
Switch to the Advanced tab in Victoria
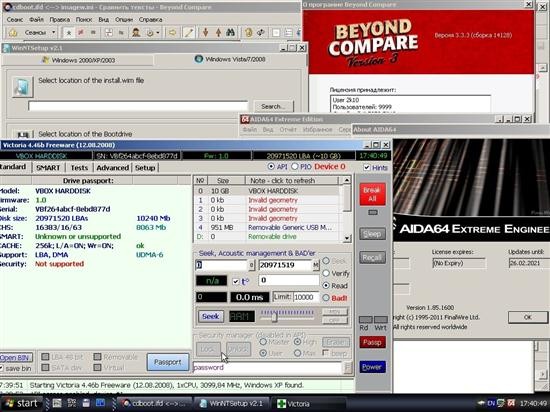[113, 168]
